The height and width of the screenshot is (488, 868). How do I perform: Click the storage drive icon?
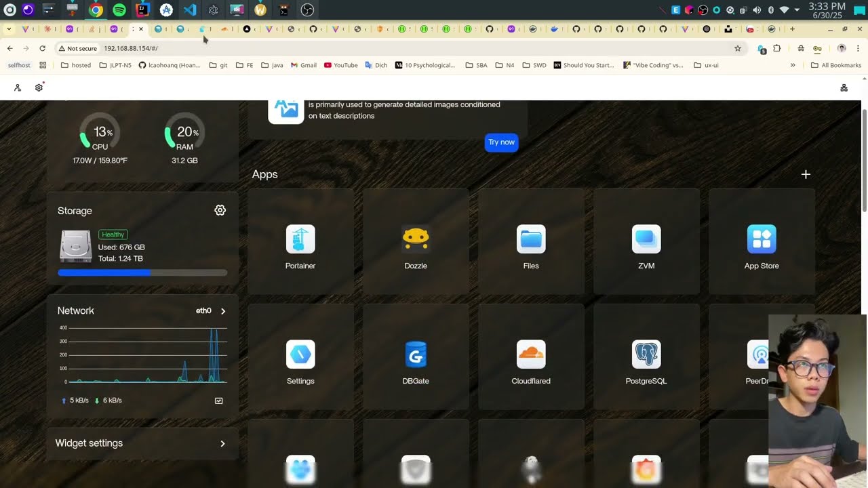[76, 246]
